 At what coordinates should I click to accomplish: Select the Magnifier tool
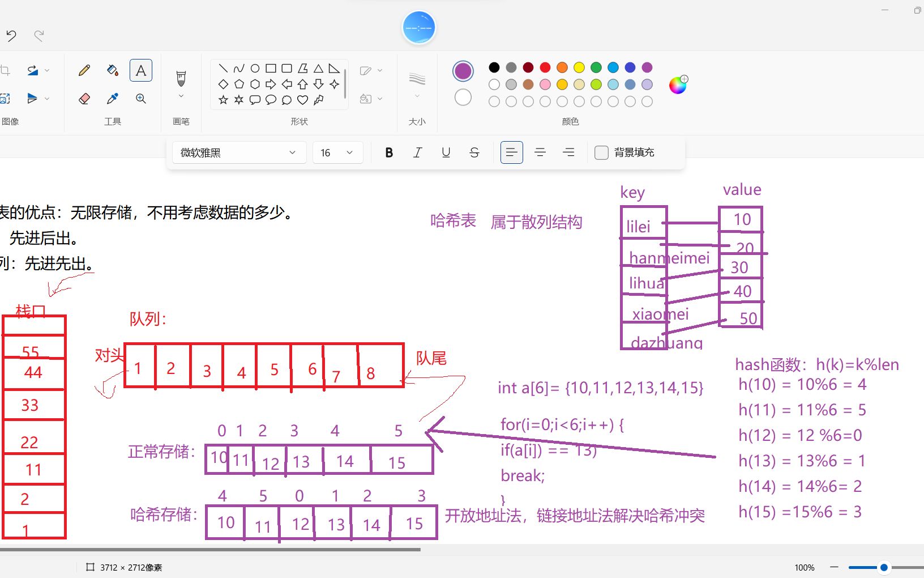pos(141,99)
